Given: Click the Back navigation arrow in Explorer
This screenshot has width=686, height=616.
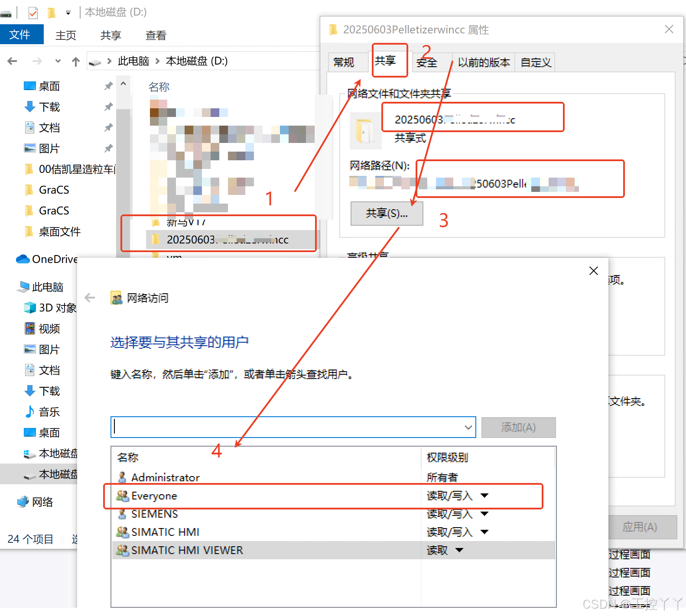Looking at the screenshot, I should click(x=13, y=62).
